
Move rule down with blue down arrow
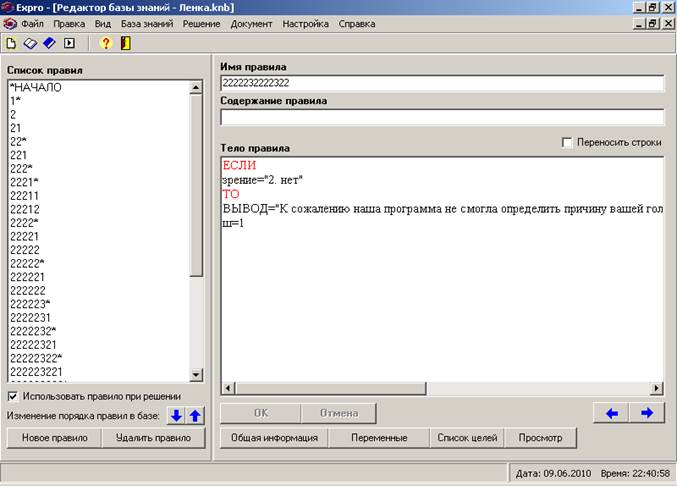(x=176, y=415)
